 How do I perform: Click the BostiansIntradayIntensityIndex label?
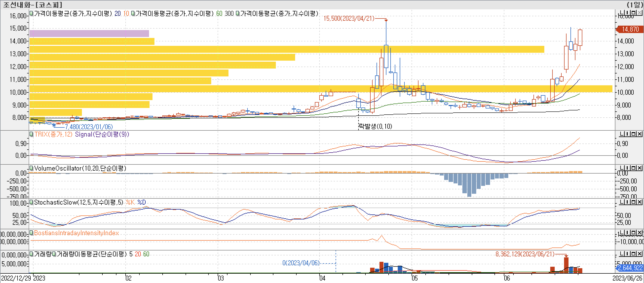point(76,233)
